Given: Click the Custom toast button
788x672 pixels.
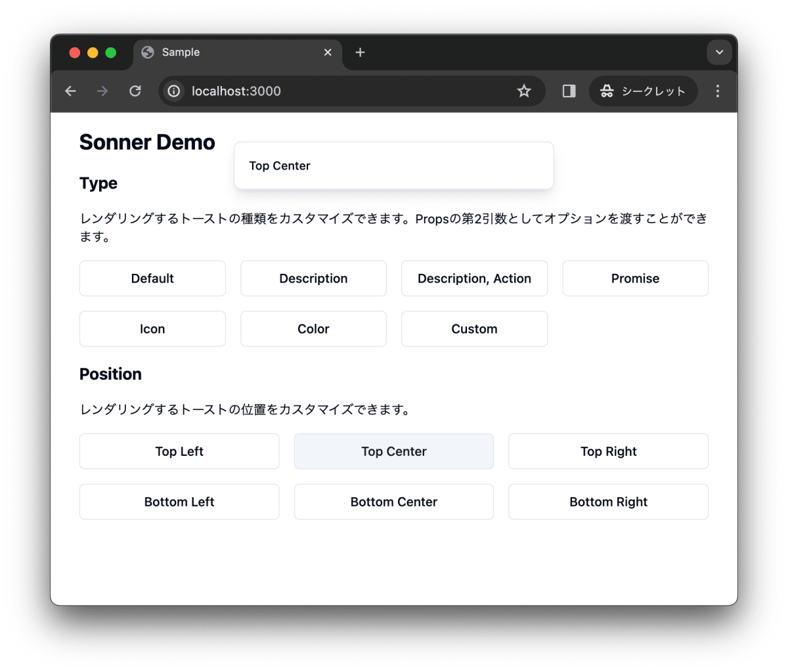Looking at the screenshot, I should [474, 329].
